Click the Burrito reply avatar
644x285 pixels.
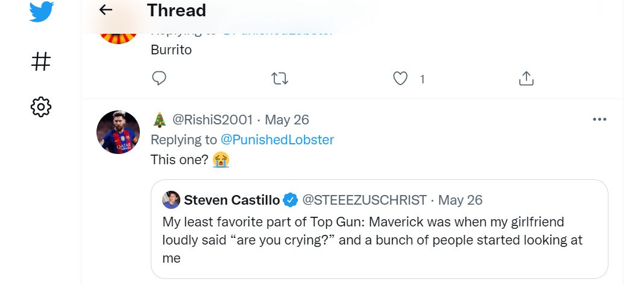[118, 33]
